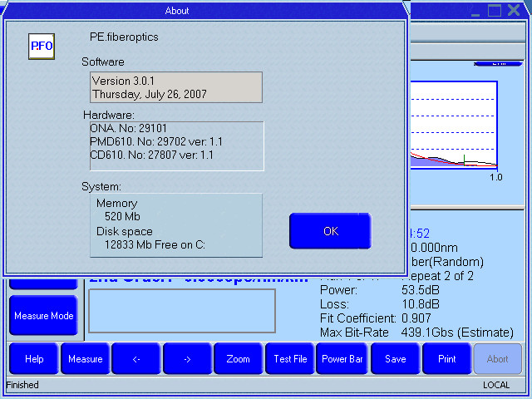Close the main window with X
Screen dimensions: 532x399
514,10
